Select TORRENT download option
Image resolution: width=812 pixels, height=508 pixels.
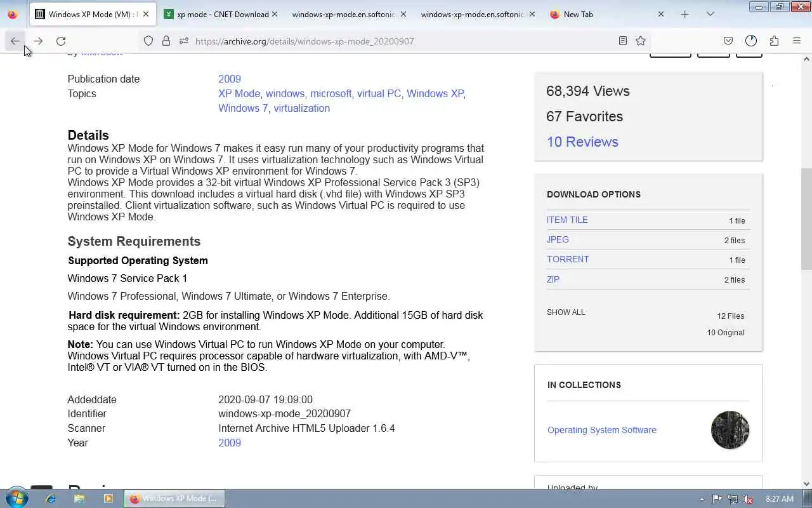pos(568,259)
